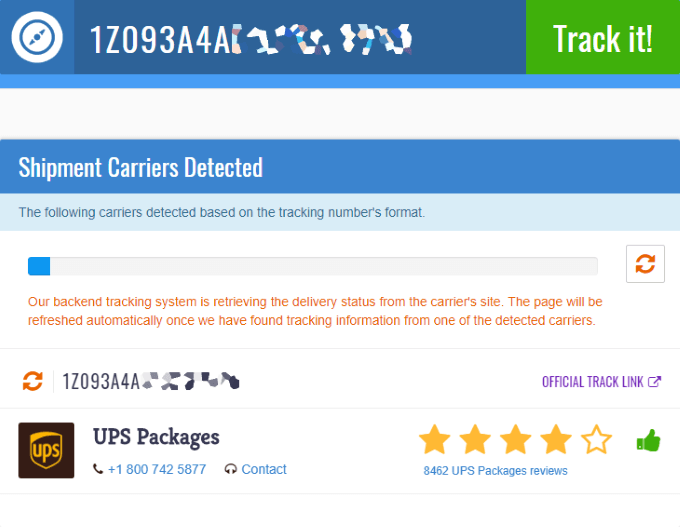Click the phone handset icon

(x=98, y=469)
